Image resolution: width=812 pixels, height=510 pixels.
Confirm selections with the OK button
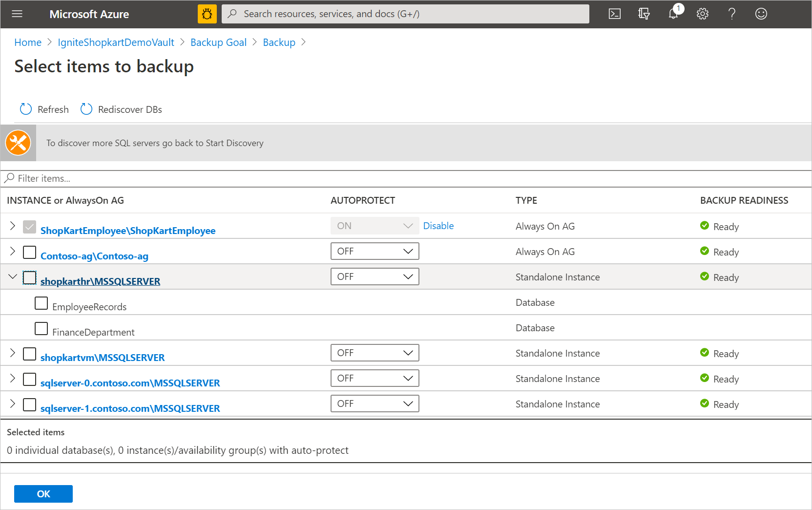click(x=43, y=493)
